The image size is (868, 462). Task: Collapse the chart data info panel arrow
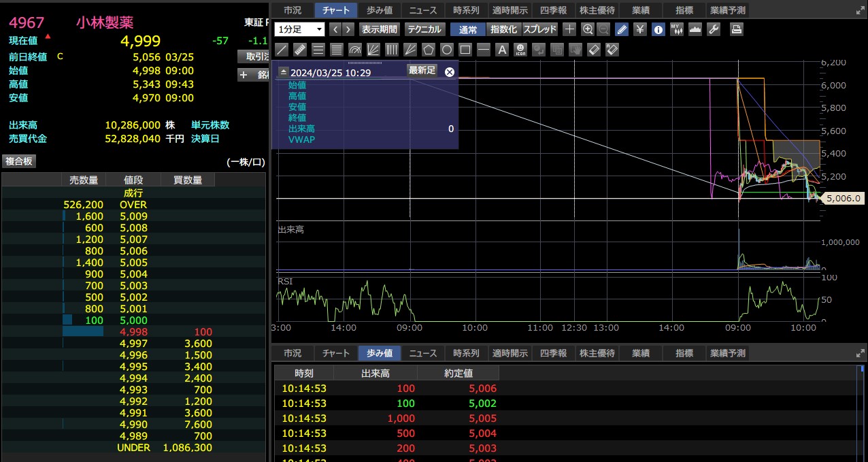[284, 71]
